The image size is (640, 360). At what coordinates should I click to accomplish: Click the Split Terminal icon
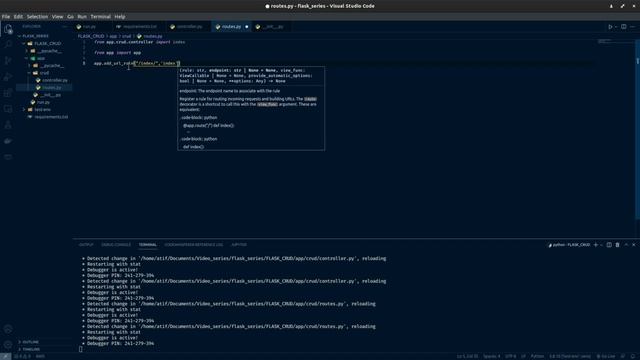pyautogui.click(x=609, y=245)
